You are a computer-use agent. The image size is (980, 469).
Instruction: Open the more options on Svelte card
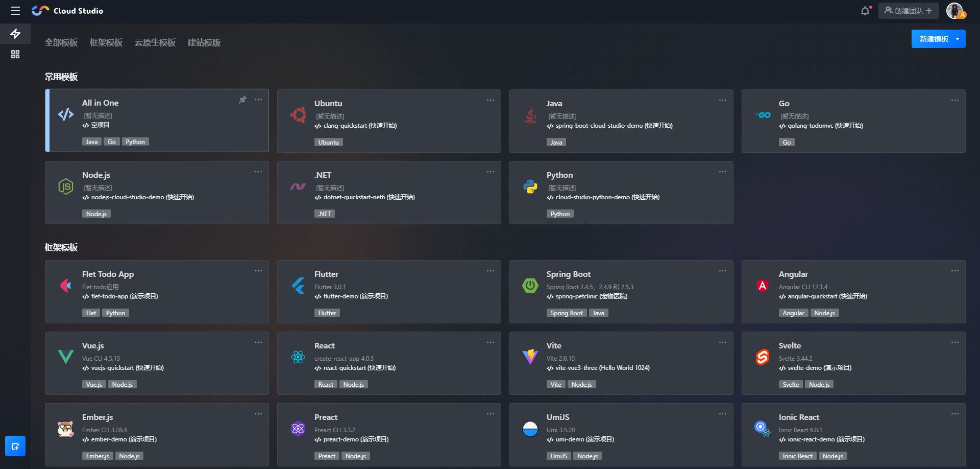(x=955, y=342)
